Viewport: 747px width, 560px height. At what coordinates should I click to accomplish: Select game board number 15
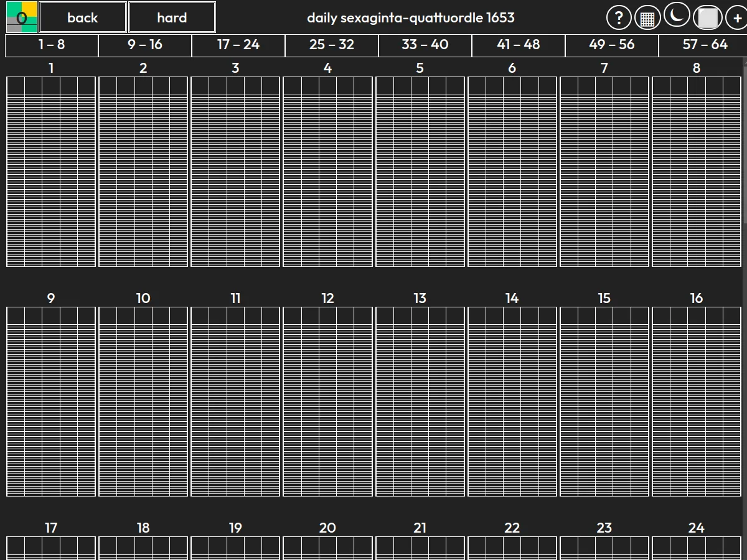pos(604,401)
